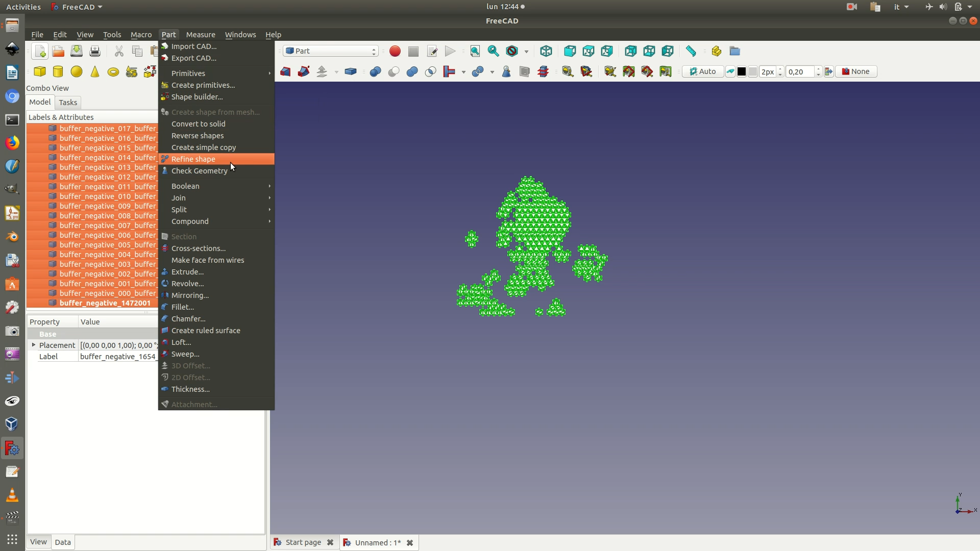Screen dimensions: 980x551
Task: Set the Front view icon
Action: click(x=570, y=51)
